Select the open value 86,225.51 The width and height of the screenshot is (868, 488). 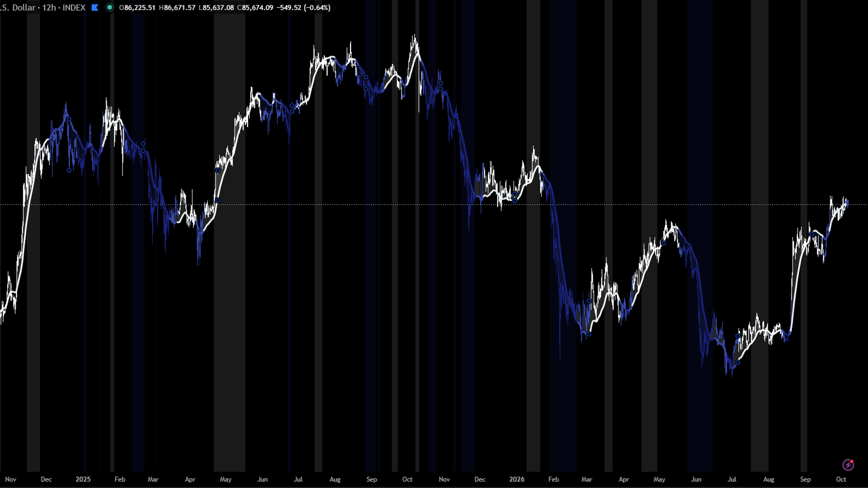pos(140,7)
